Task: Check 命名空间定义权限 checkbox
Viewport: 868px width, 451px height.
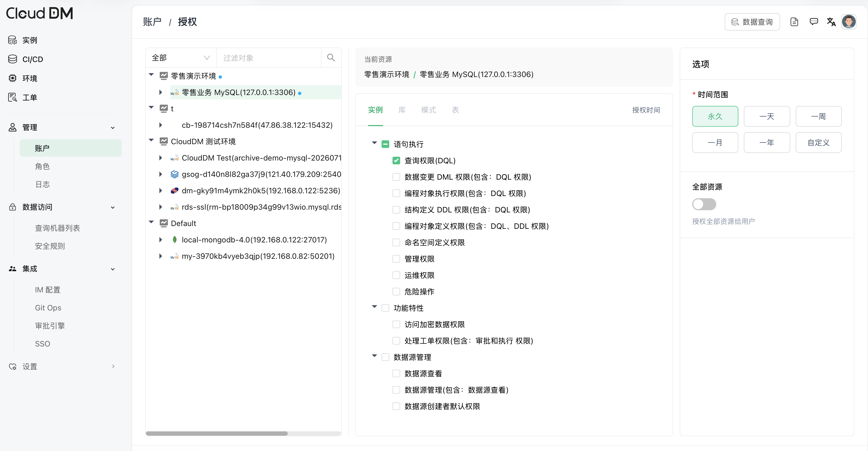Action: pos(396,242)
